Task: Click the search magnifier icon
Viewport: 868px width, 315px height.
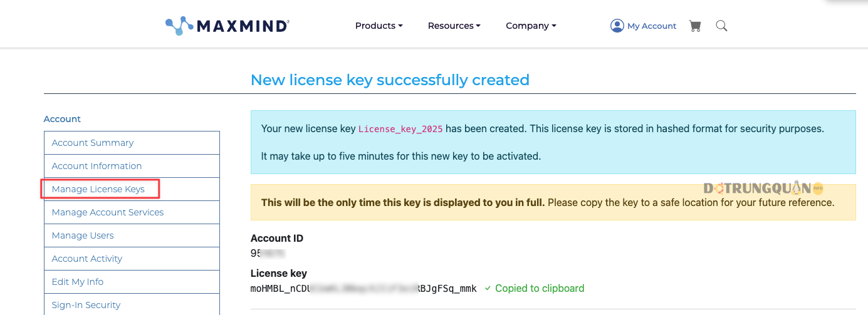Action: click(x=721, y=26)
